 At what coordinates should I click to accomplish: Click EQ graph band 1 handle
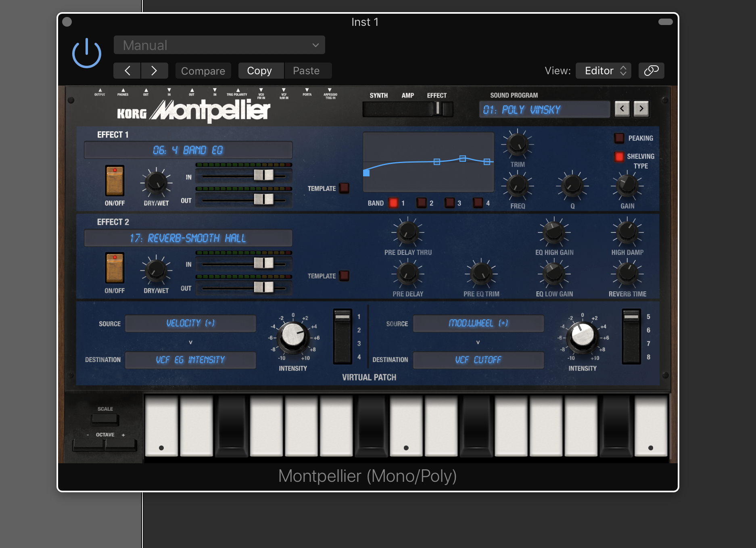(366, 173)
